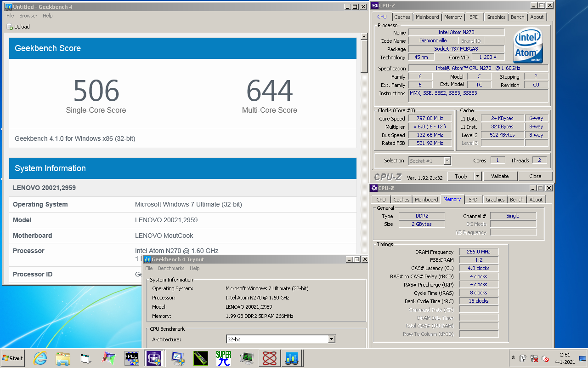This screenshot has width=588, height=368.
Task: Switch to Caches tab in top CPU-Z
Action: pos(402,17)
